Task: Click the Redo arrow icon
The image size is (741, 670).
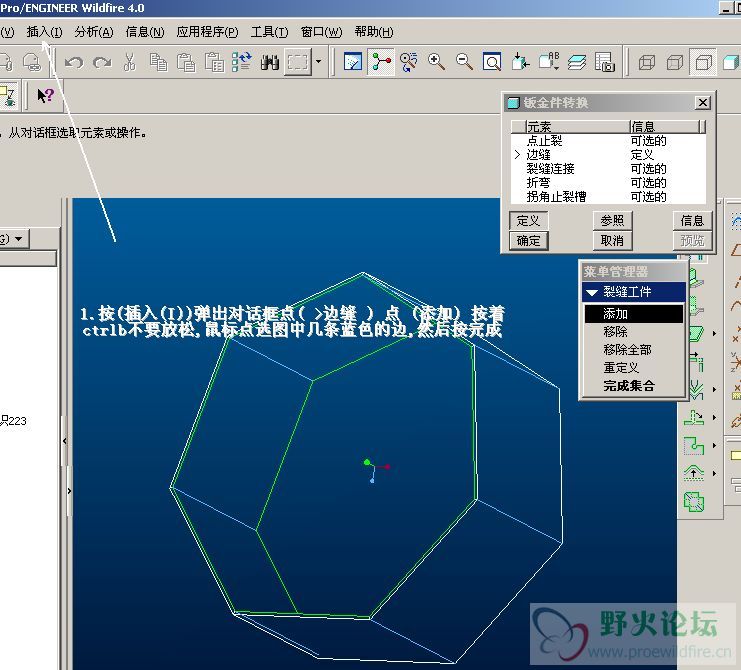Action: pyautogui.click(x=102, y=62)
